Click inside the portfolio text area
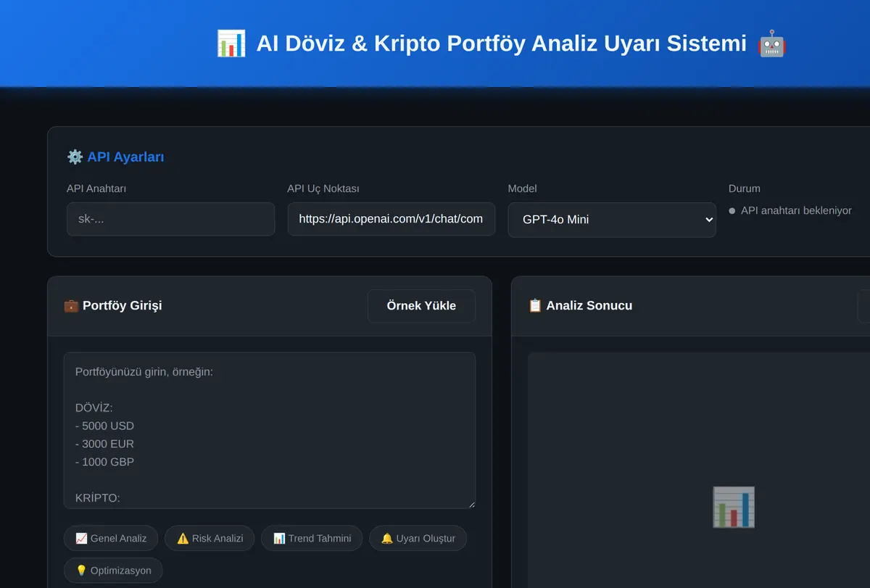 270,431
